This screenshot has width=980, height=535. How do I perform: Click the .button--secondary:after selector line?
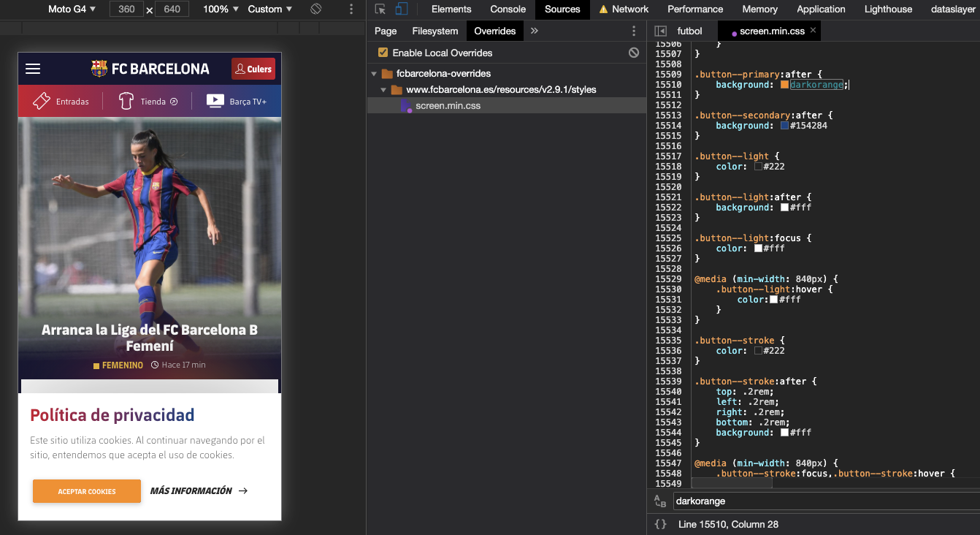tap(763, 115)
